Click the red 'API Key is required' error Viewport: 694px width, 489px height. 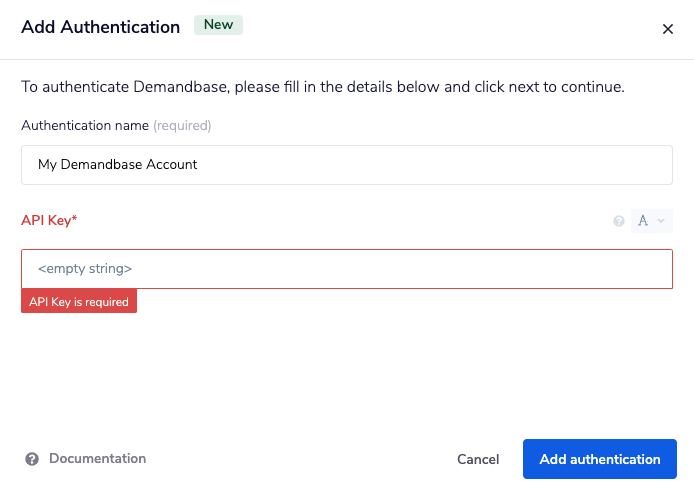click(x=79, y=302)
